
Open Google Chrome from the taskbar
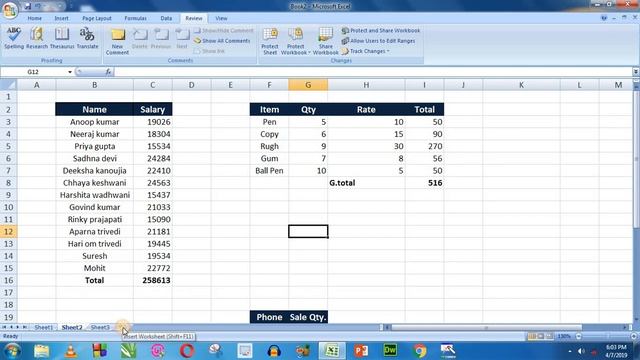tap(419, 351)
